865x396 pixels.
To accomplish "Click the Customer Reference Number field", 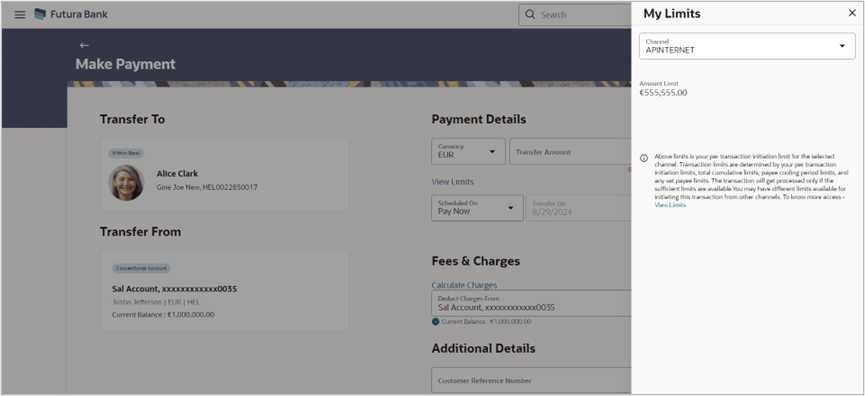I will [x=532, y=381].
